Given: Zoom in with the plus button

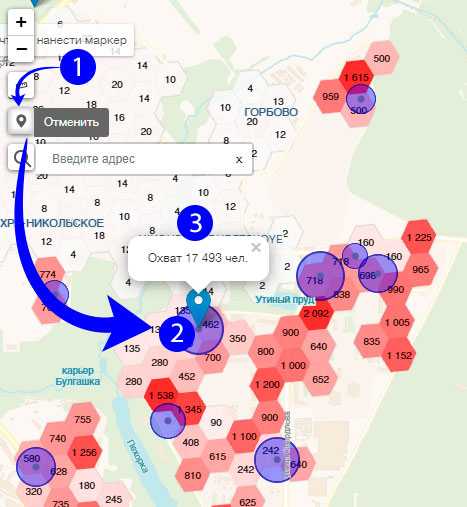Looking at the screenshot, I should pos(21,22).
